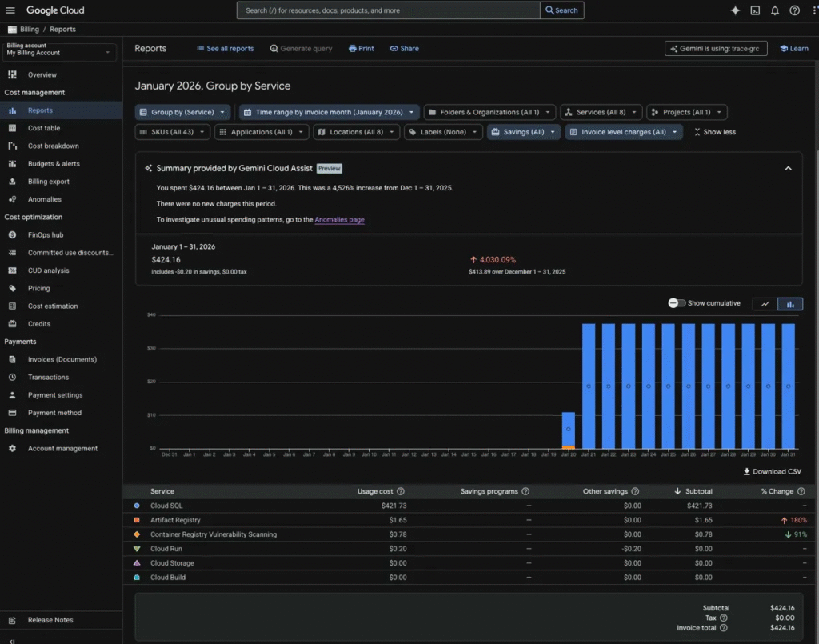
Task: Collapse the Gemini Cloud Assist summary
Action: point(788,169)
